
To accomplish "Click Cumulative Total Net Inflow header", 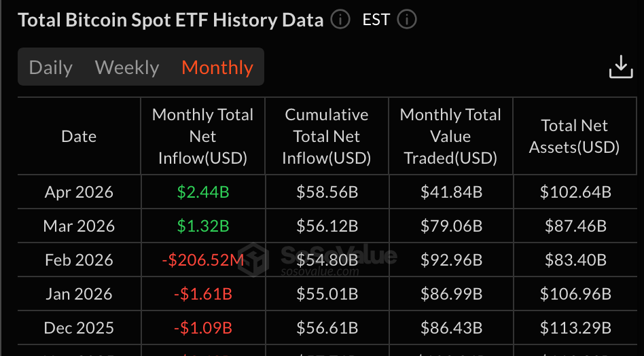I will coord(327,137).
